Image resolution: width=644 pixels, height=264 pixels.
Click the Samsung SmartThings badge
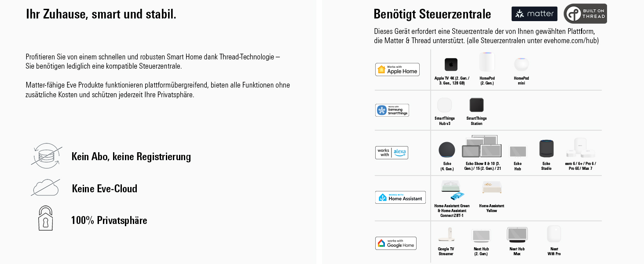(392, 110)
